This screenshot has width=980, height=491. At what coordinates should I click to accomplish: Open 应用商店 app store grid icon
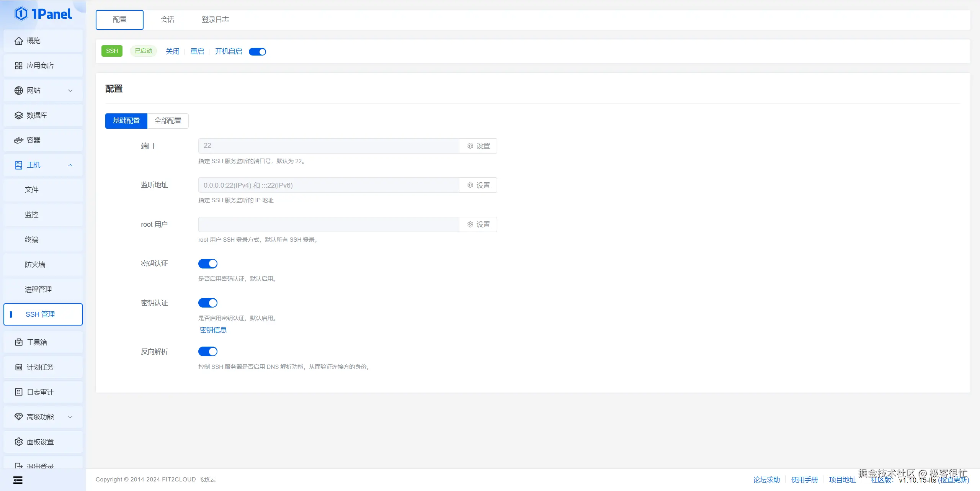pos(18,65)
